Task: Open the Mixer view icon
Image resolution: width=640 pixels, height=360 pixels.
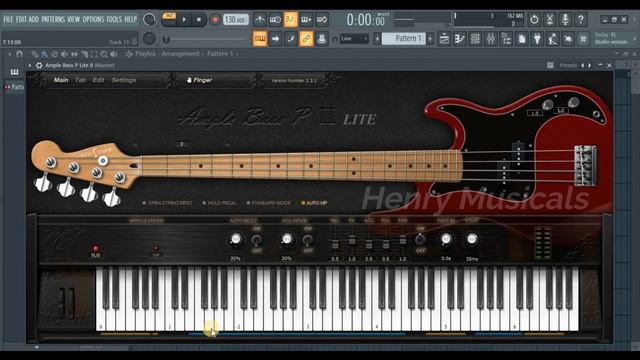Action: pyautogui.click(x=491, y=39)
